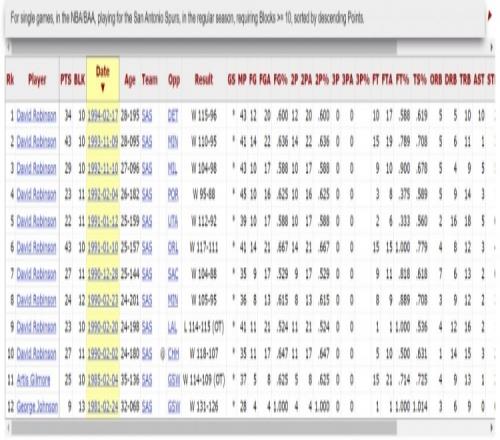Sort table by the PTS column
The width and height of the screenshot is (500, 440).
[x=66, y=80]
